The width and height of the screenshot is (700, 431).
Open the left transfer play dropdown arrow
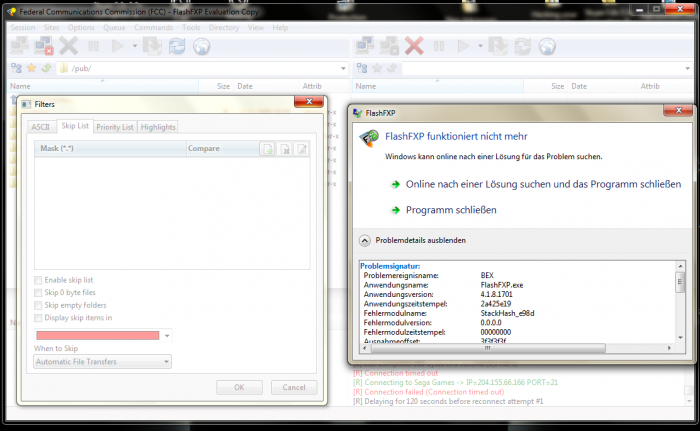click(134, 46)
